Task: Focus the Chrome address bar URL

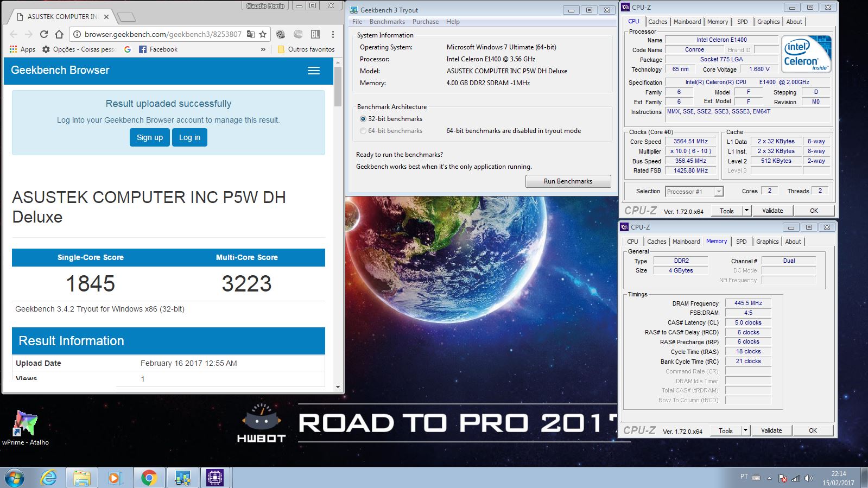Action: (163, 34)
